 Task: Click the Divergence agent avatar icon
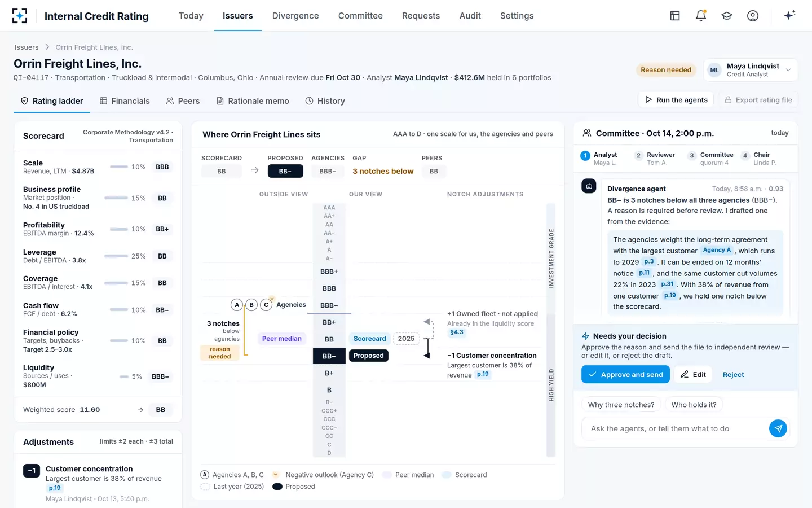point(589,186)
